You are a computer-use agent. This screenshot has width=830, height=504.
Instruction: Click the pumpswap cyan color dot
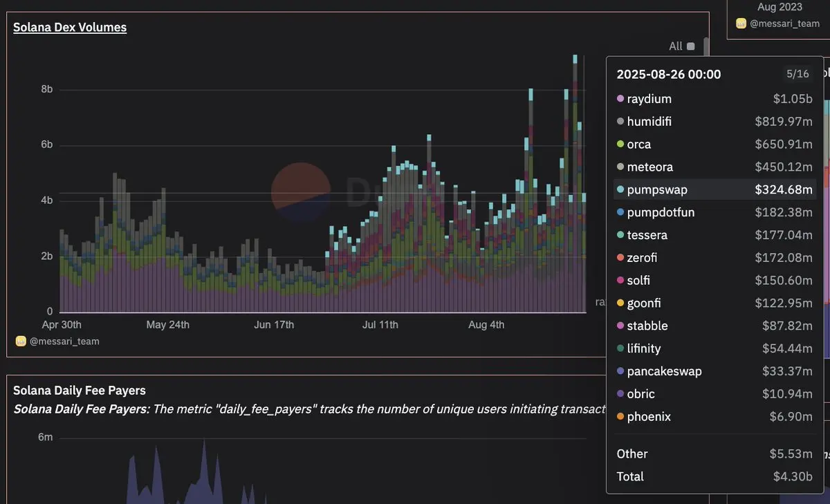click(x=620, y=189)
